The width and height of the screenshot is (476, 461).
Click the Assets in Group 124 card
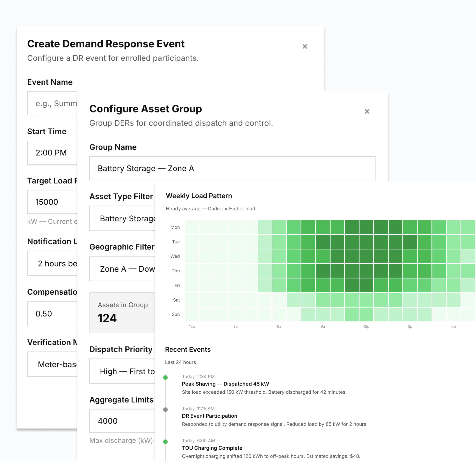[x=122, y=313]
